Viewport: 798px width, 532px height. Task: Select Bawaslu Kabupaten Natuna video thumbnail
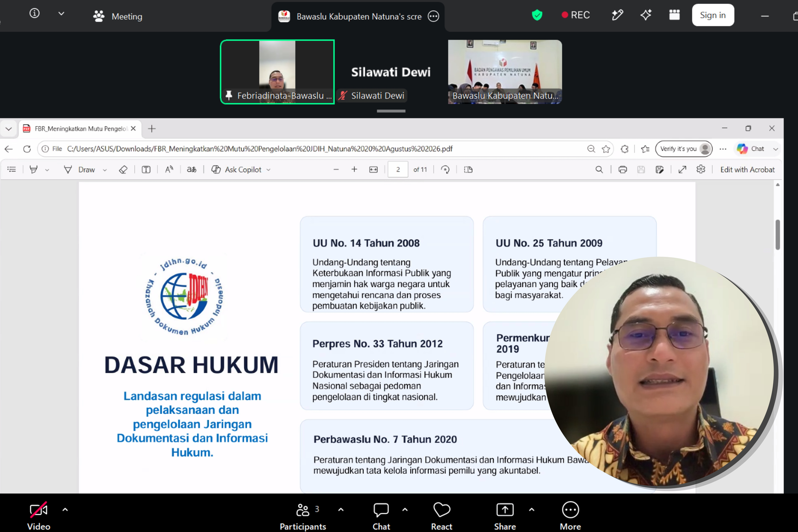pyautogui.click(x=505, y=72)
